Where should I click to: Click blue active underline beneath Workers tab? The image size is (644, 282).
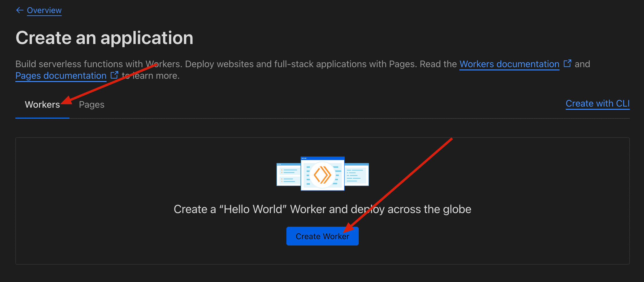42,118
